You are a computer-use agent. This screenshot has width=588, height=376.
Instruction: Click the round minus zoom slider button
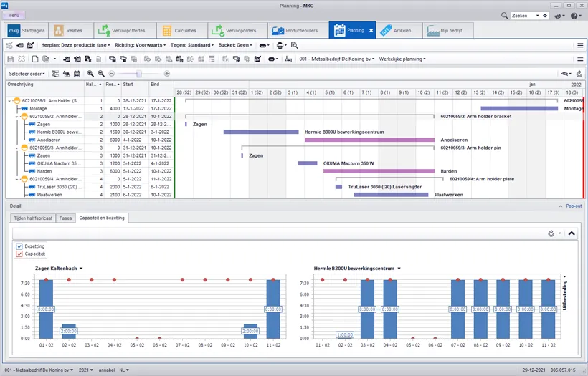tap(112, 74)
